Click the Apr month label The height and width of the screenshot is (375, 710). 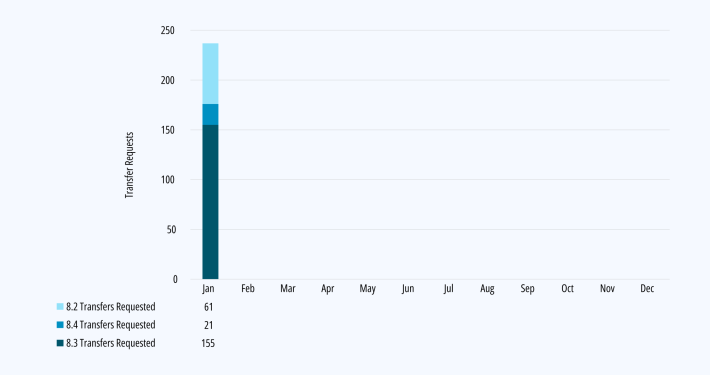[x=327, y=289]
